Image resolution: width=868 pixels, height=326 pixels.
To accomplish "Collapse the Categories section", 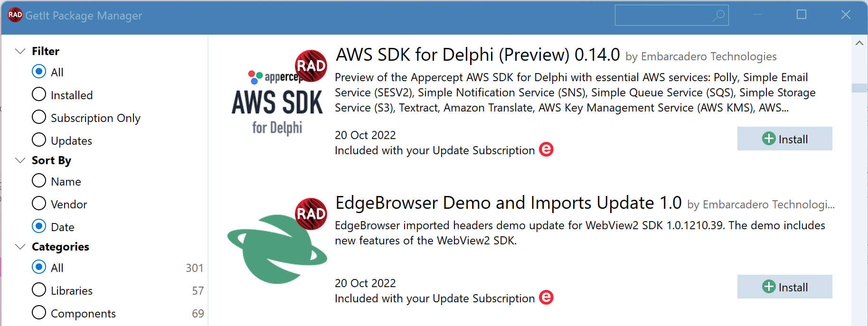I will tap(20, 247).
